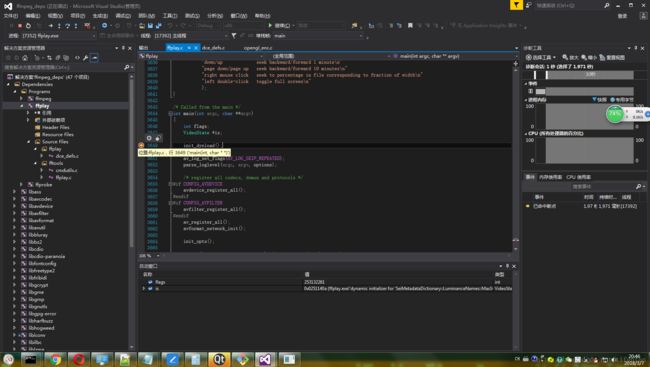The height and width of the screenshot is (367, 650).
Task: Click the bookmark icon in the toolbar
Action: click(410, 26)
